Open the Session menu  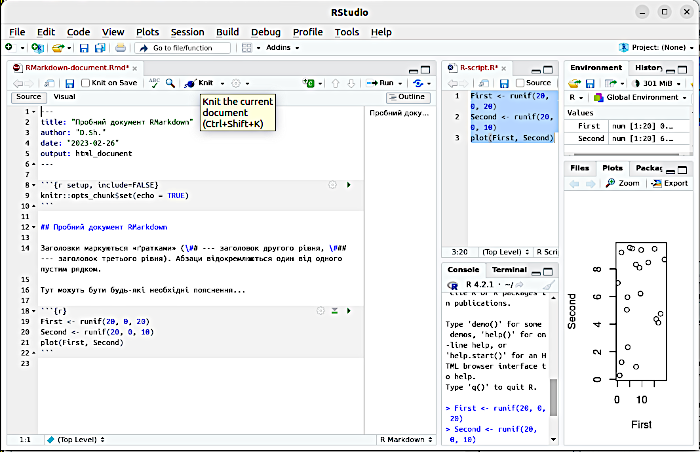pos(188,32)
